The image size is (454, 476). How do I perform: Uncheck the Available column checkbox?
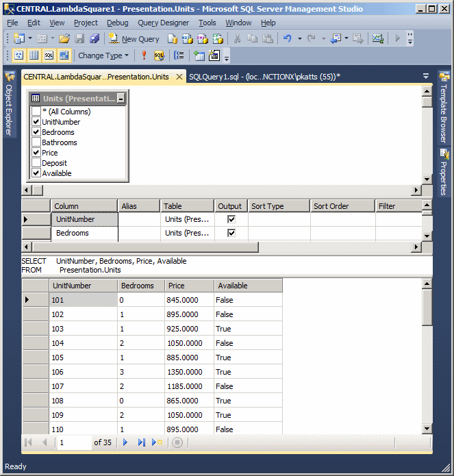pos(36,173)
